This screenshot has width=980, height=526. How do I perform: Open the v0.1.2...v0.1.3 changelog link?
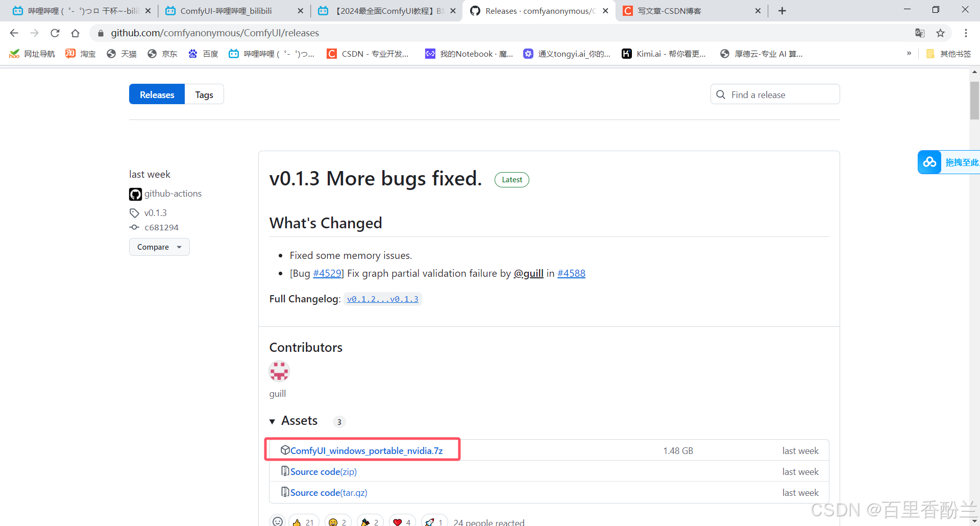pos(382,299)
